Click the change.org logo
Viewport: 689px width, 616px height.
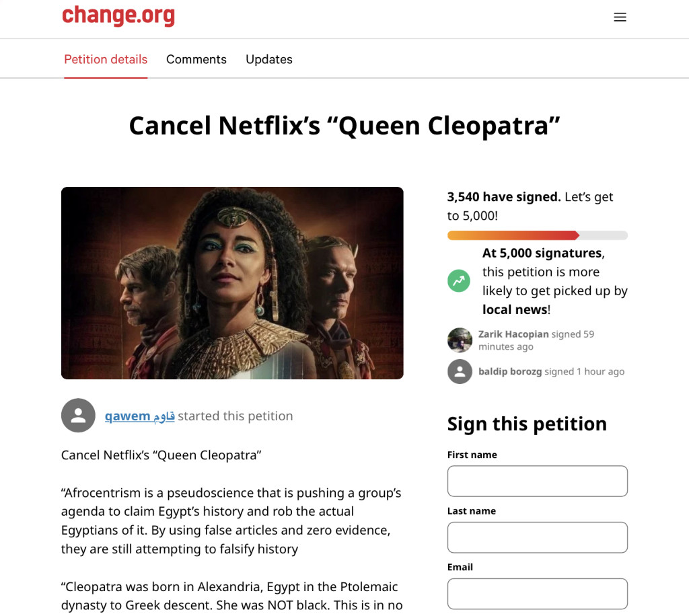point(118,16)
